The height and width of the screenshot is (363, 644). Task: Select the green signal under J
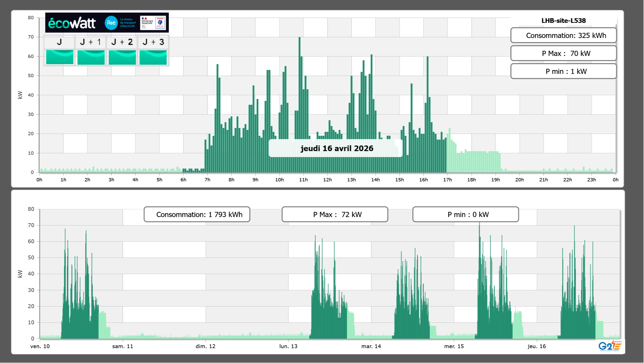click(x=60, y=57)
